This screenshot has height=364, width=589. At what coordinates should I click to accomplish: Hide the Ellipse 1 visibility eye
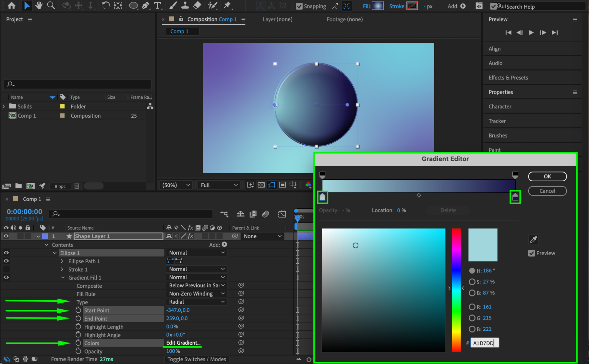point(6,253)
